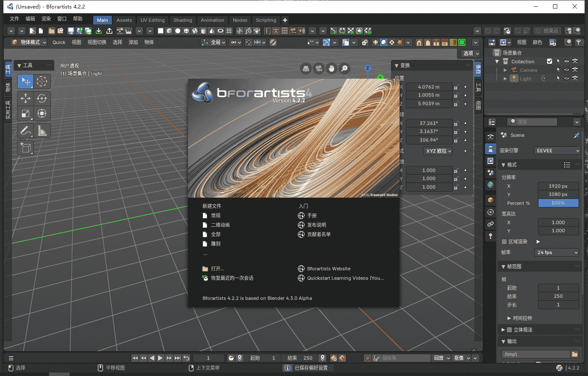Select the Measure tool
The height and width of the screenshot is (376, 588).
pos(42,131)
